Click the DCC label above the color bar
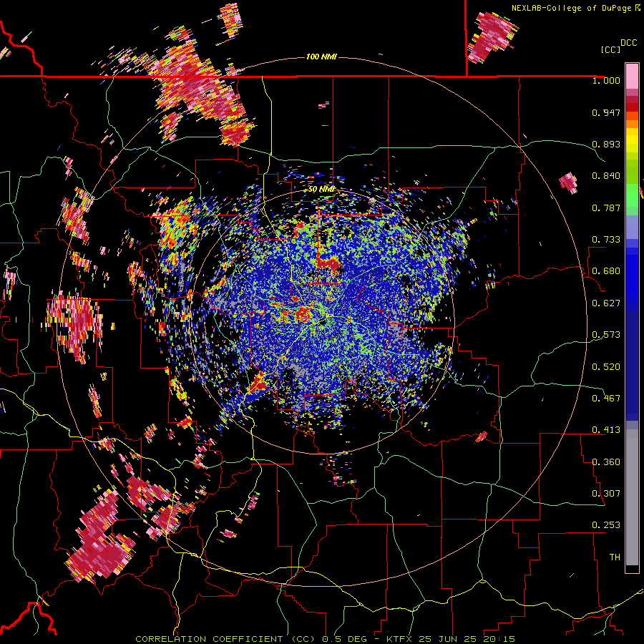Screen dimensions: 644x644 tap(628, 43)
